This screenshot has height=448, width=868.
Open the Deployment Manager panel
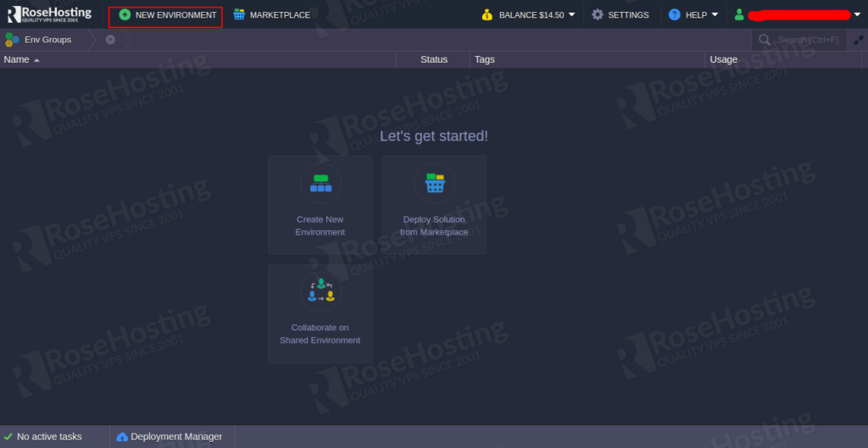pos(173,436)
